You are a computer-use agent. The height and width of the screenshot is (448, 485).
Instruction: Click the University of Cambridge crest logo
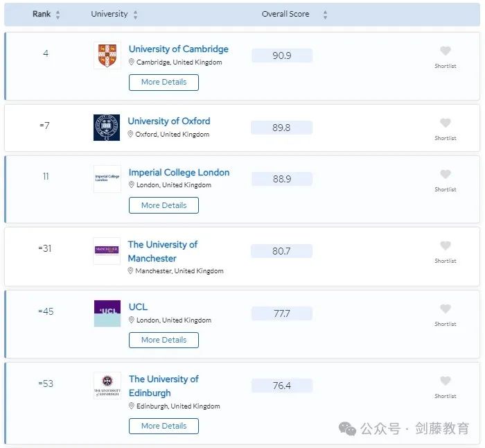[107, 55]
